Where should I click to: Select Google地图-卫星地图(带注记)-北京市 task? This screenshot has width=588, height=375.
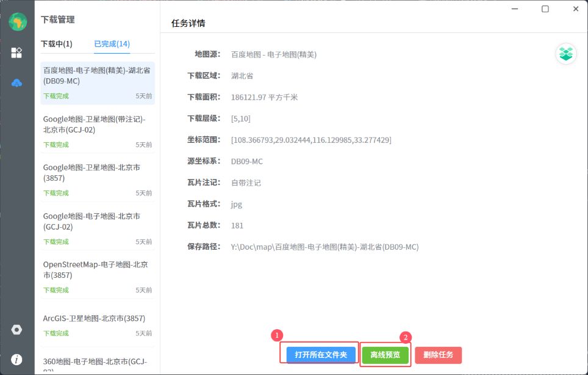coord(97,131)
